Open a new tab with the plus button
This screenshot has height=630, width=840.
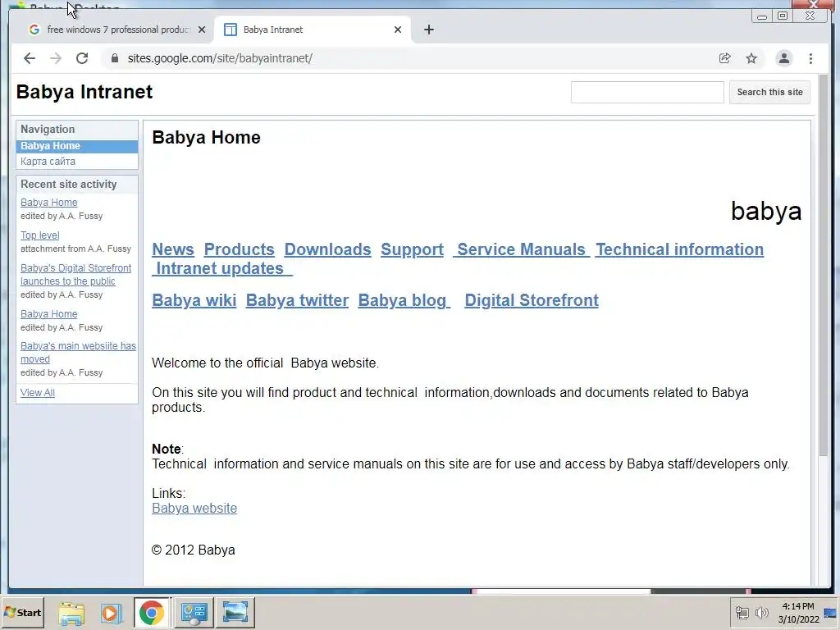(428, 30)
